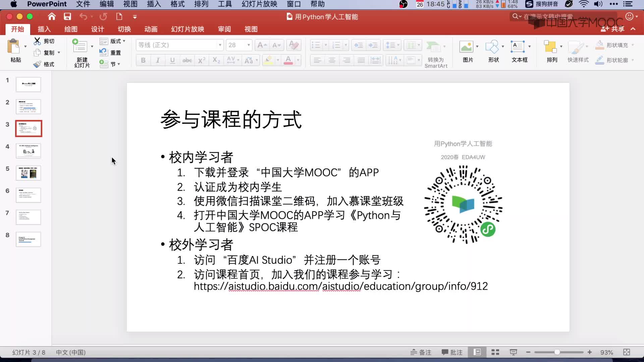Paste clipboard contents with the 粘贴 icon

(x=14, y=46)
